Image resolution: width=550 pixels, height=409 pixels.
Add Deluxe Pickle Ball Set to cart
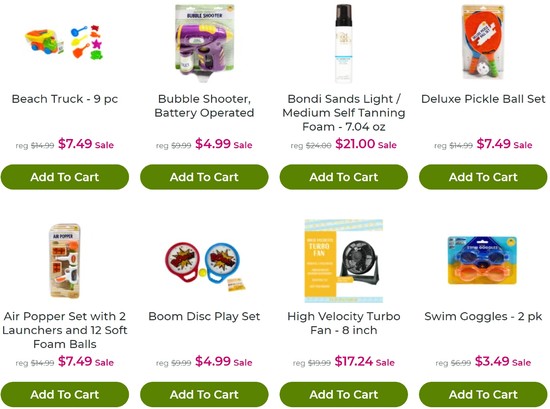pyautogui.click(x=483, y=177)
